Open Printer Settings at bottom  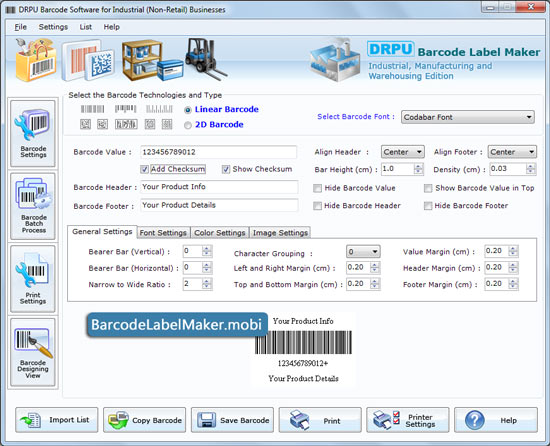[408, 420]
